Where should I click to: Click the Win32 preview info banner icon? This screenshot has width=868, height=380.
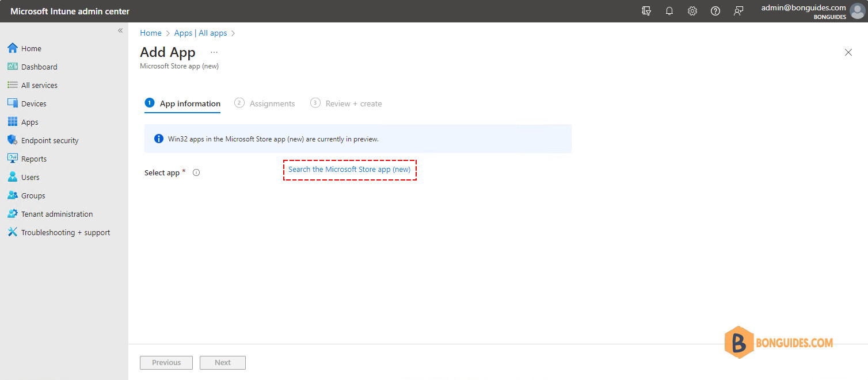click(159, 139)
